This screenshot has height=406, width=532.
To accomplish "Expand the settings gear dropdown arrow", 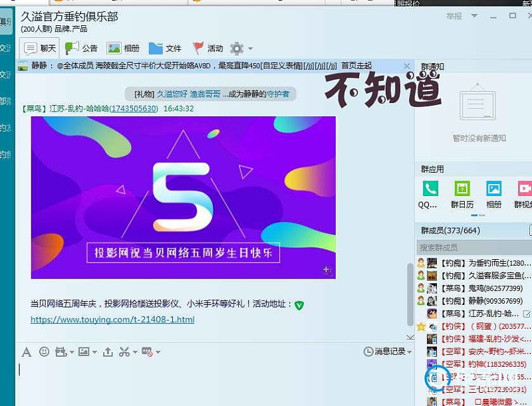I will tap(251, 49).
